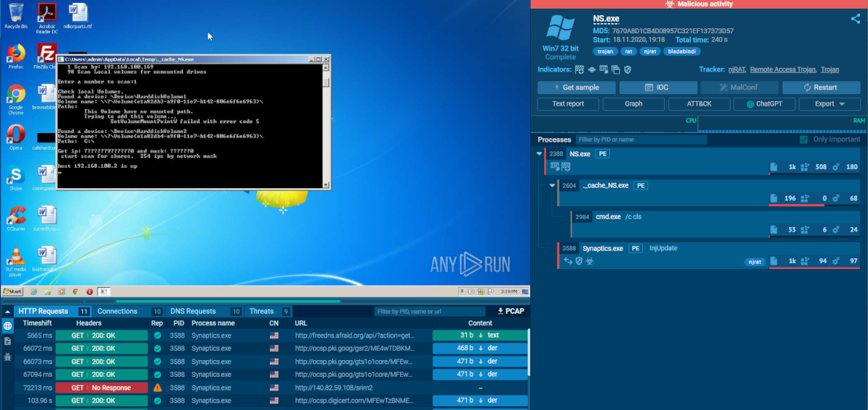Open the ChatGPT analysis button
Image resolution: width=868 pixels, height=410 pixels.
[x=765, y=104]
